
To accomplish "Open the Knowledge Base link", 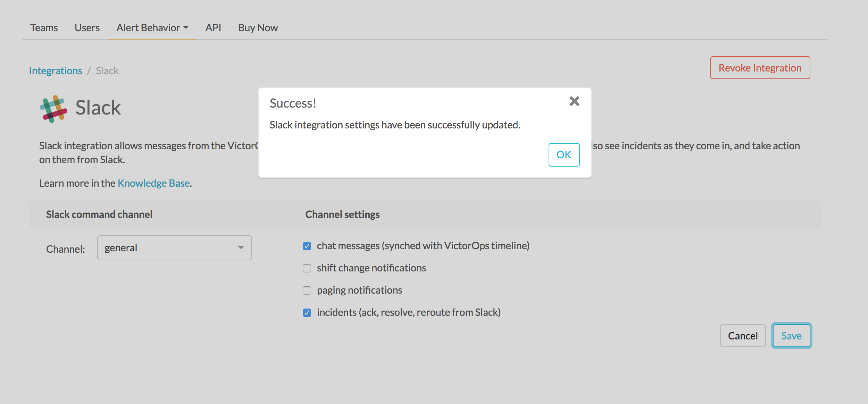I will coord(154,183).
